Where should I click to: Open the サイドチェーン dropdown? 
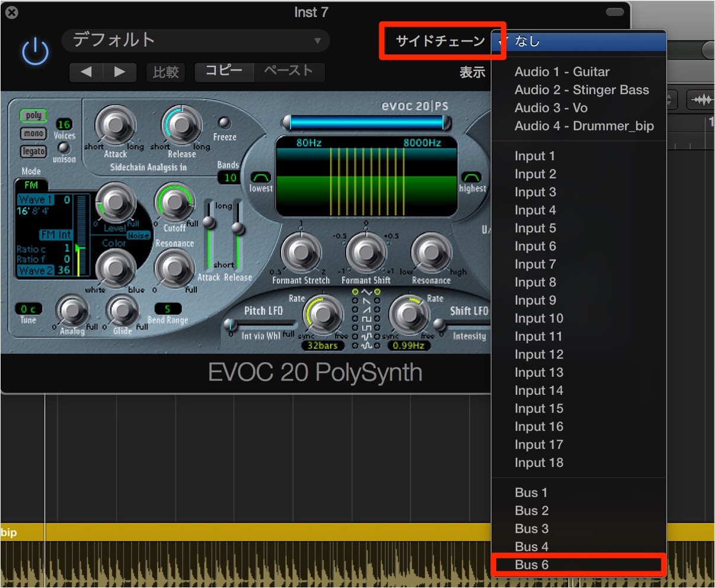(441, 41)
